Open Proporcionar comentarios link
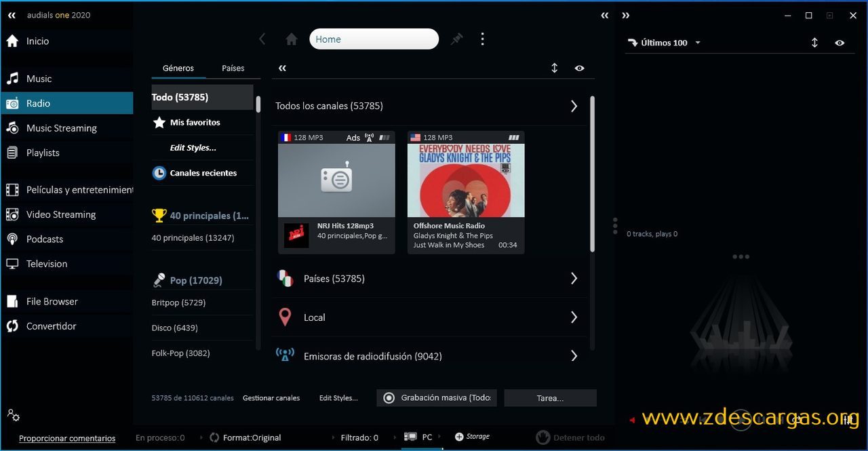The width and height of the screenshot is (868, 451). click(67, 438)
